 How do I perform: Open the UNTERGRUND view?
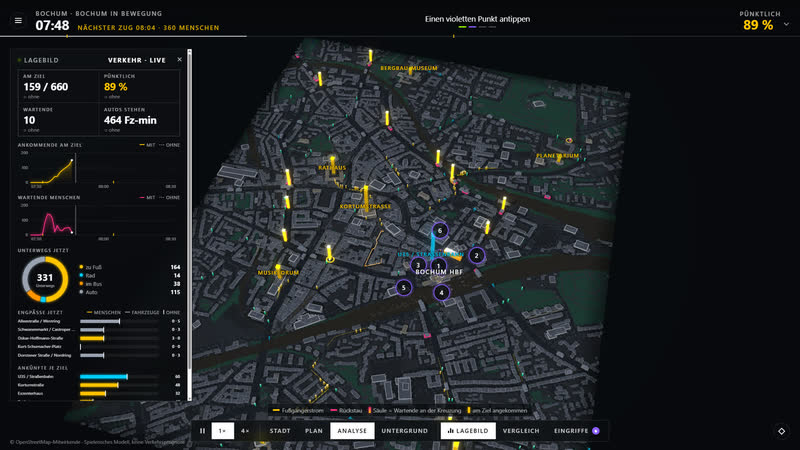(x=405, y=431)
